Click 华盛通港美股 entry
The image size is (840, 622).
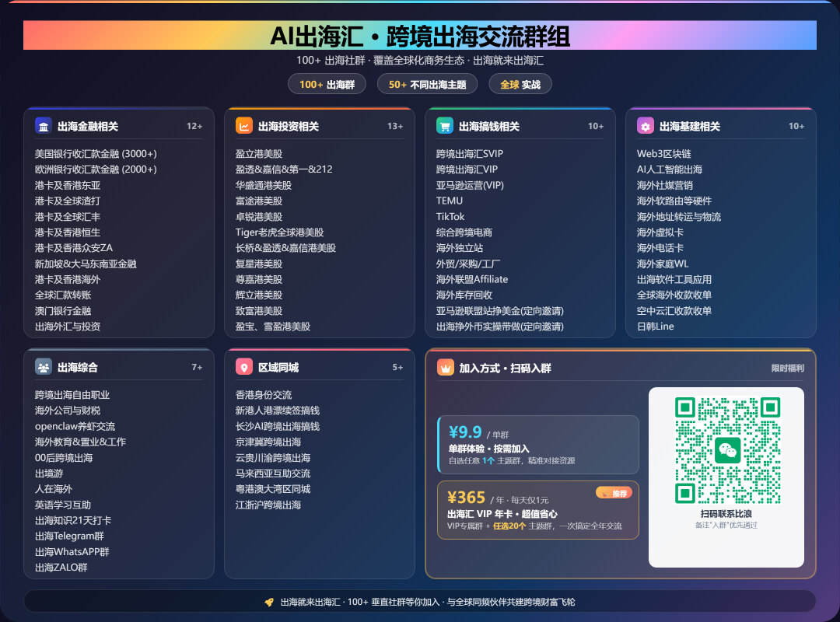coord(264,185)
